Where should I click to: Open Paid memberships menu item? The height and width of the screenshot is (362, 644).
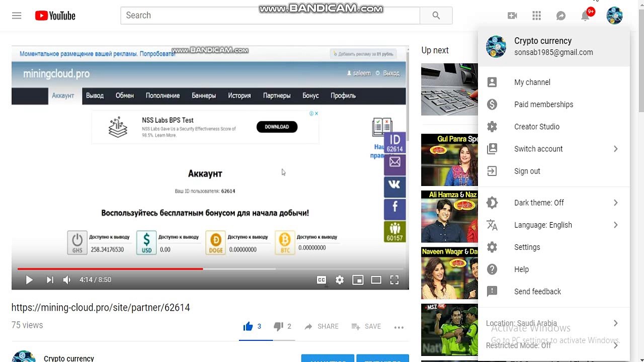(x=554, y=104)
